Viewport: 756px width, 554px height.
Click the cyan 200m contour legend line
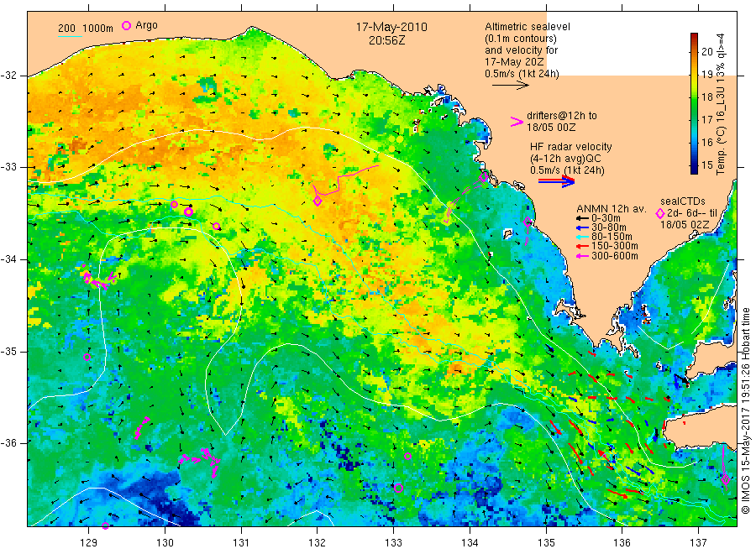click(x=70, y=35)
